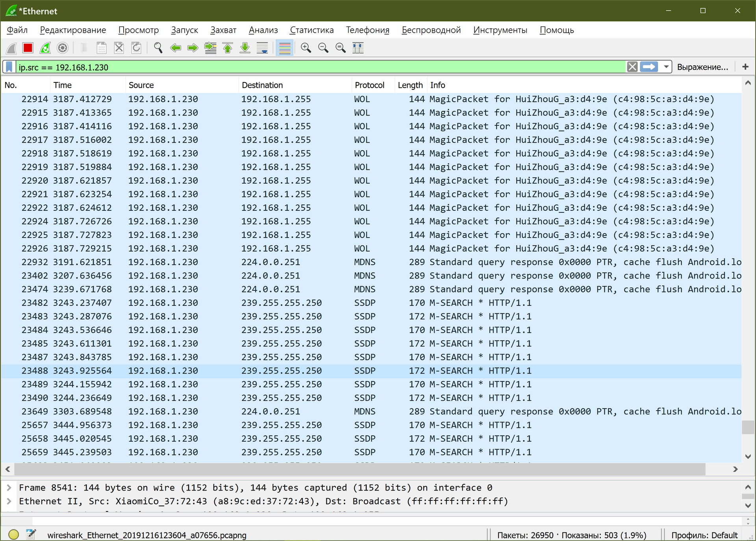
Task: Sort by the Destination column header
Action: [x=295, y=85]
